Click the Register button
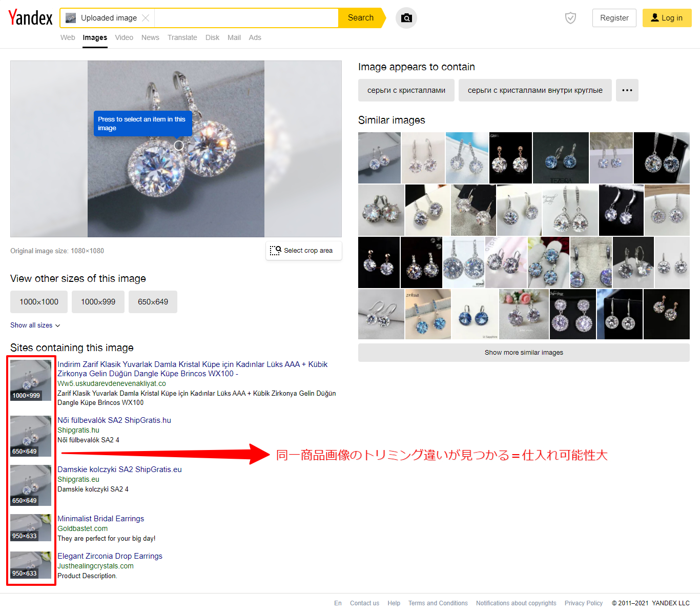The width and height of the screenshot is (700, 613). [x=614, y=18]
